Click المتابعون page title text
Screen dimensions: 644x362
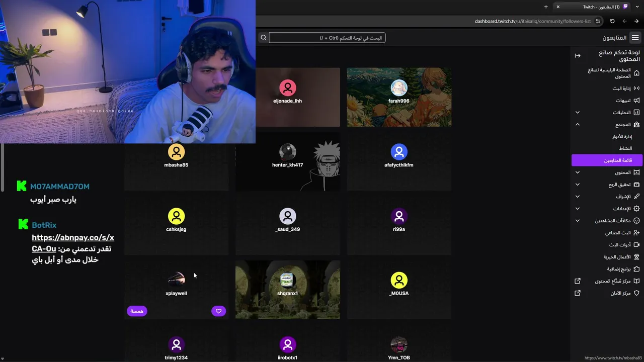[615, 38]
